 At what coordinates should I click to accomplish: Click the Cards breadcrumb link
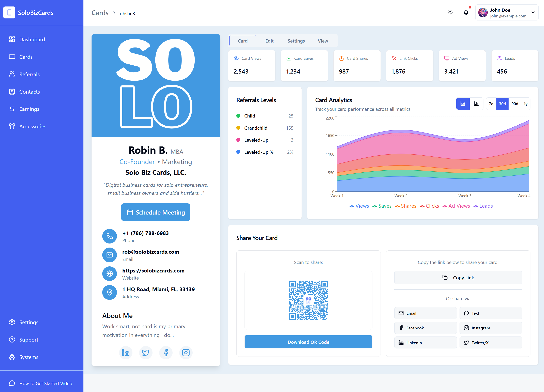pyautogui.click(x=100, y=13)
